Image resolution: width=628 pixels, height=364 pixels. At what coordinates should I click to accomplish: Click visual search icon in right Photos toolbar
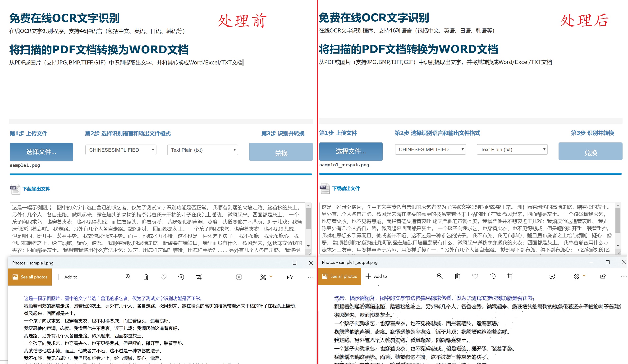click(x=552, y=276)
